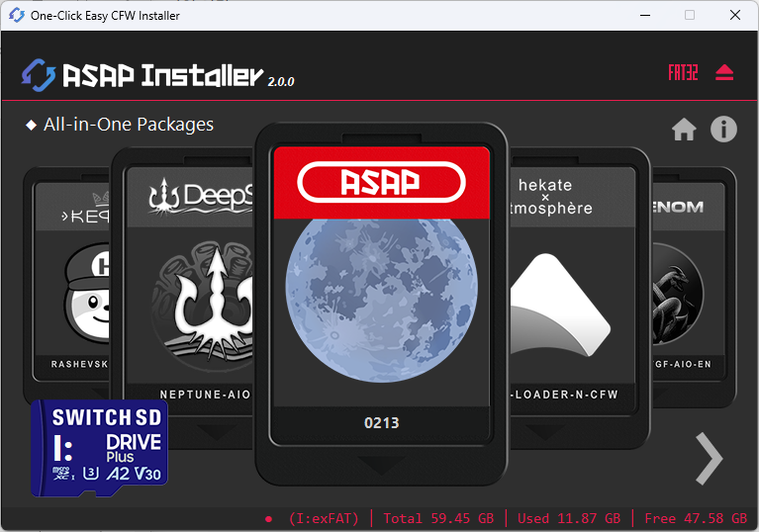Click the ASAP Installer logo
The height and width of the screenshot is (532, 759).
pos(142,75)
